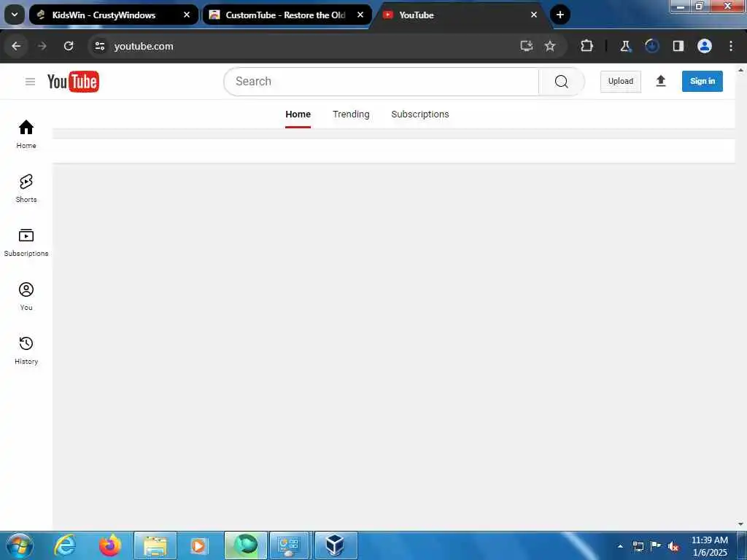
Task: Open the Windows Start menu
Action: coord(20,545)
